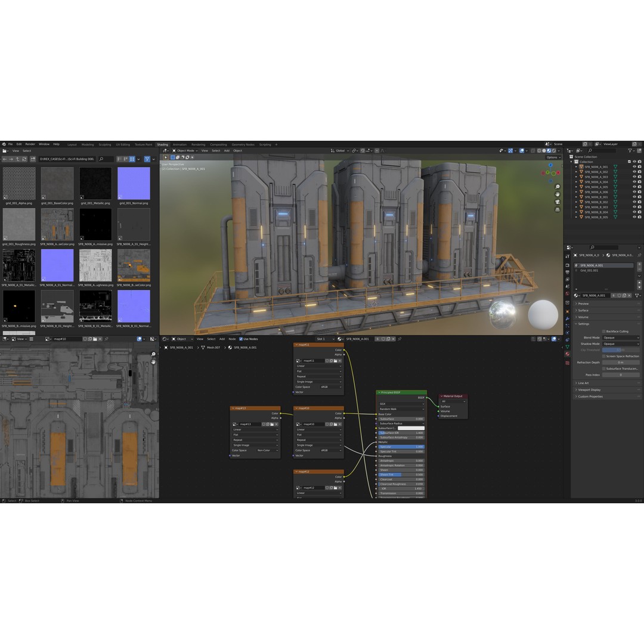644x644 pixels.
Task: Toggle camera view gizmo in viewport
Action: coord(558,202)
